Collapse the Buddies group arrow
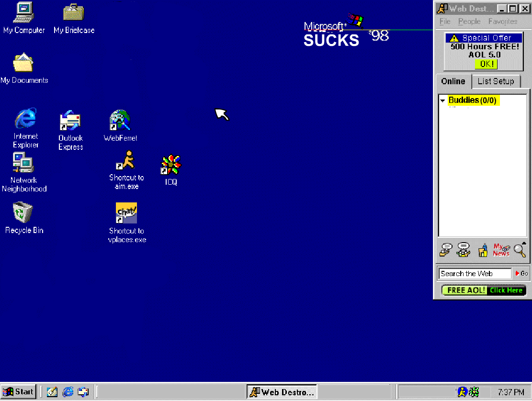532x401 pixels. [x=442, y=100]
